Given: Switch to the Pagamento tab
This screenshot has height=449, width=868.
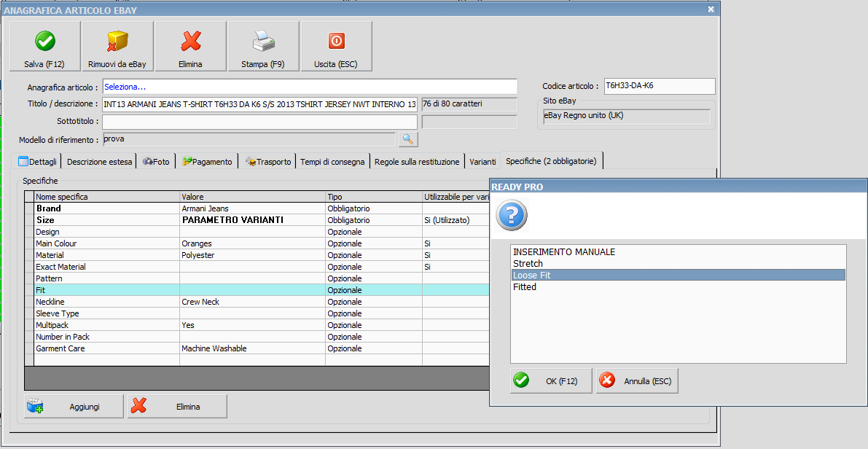Looking at the screenshot, I should tap(208, 162).
